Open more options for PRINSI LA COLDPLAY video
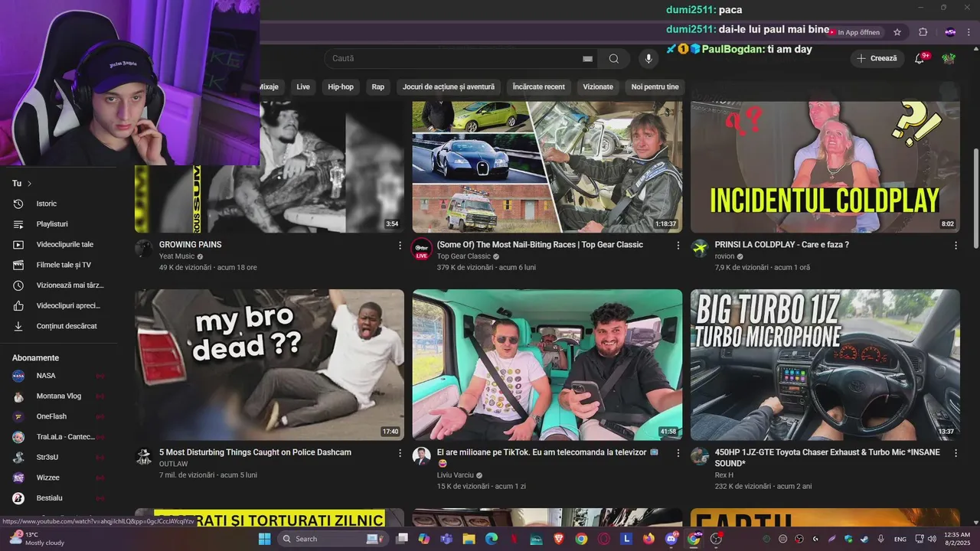Image resolution: width=980 pixels, height=551 pixels. click(955, 246)
